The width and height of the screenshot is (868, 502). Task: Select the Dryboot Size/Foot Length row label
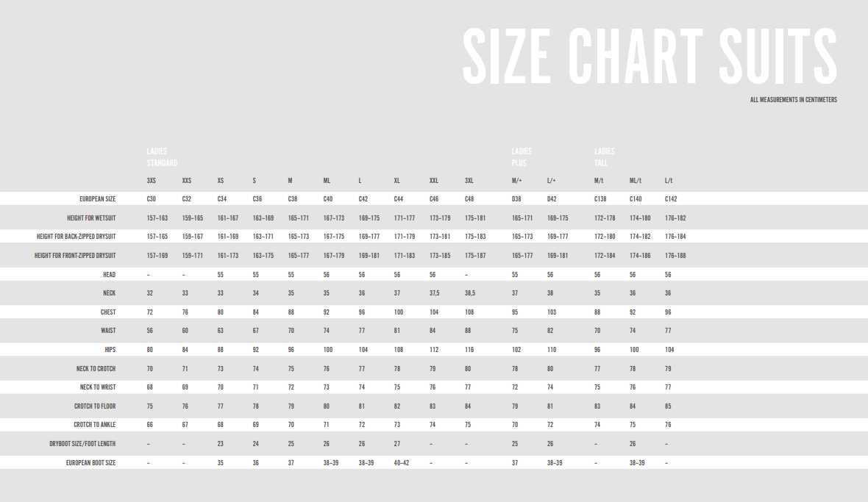[x=82, y=444]
